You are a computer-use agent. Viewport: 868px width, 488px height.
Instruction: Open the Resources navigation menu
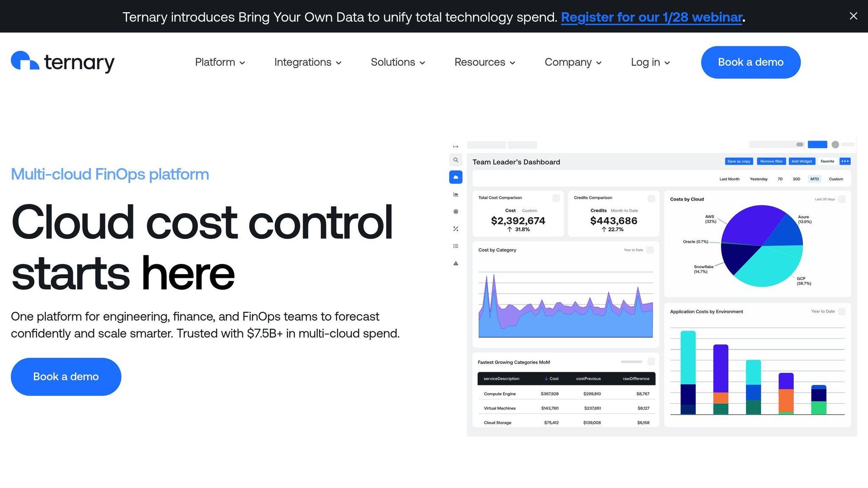tap(485, 62)
